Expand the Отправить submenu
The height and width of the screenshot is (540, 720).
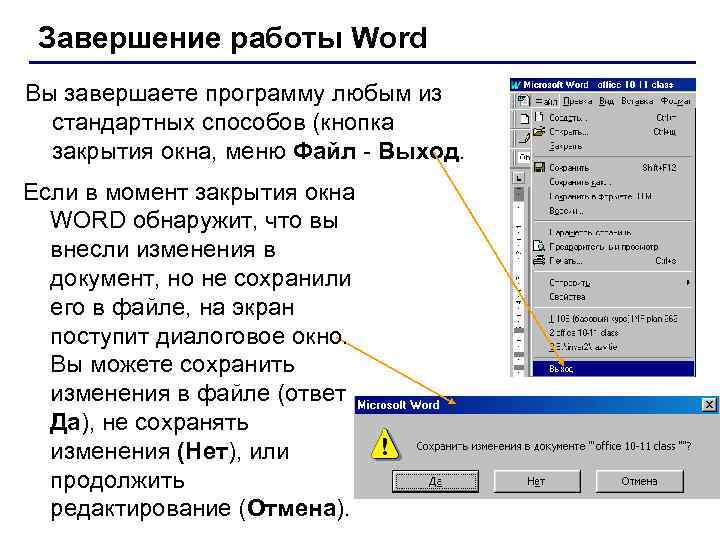click(613, 282)
